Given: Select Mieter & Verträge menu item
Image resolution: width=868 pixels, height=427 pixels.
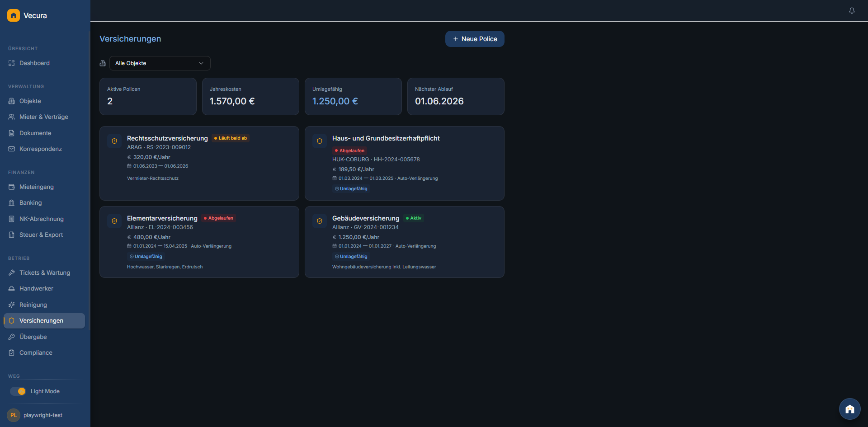Looking at the screenshot, I should click(43, 117).
